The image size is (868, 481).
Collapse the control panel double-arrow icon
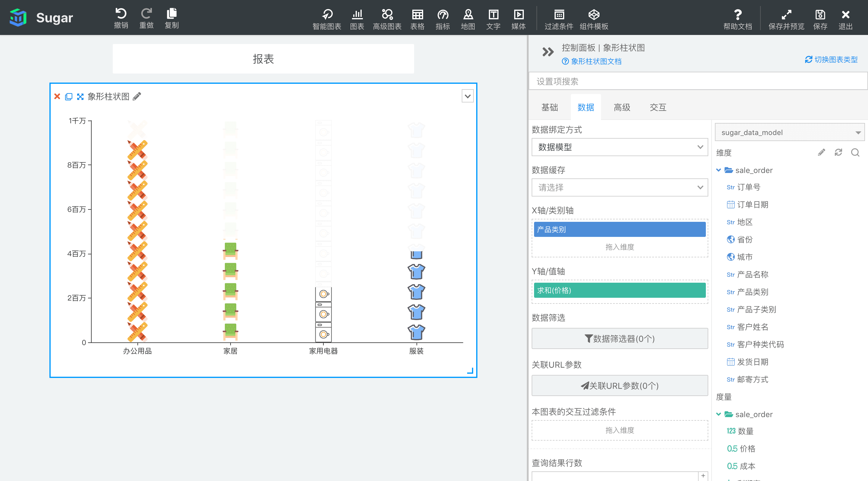click(x=548, y=52)
